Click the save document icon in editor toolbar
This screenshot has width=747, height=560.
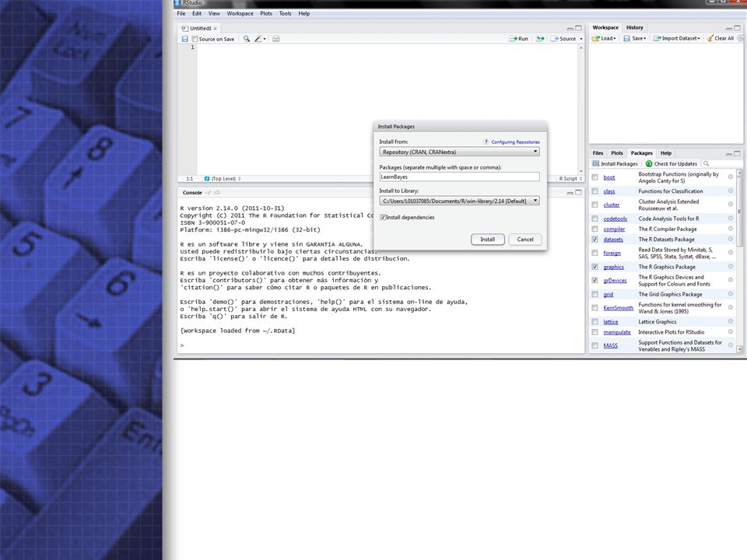click(185, 39)
